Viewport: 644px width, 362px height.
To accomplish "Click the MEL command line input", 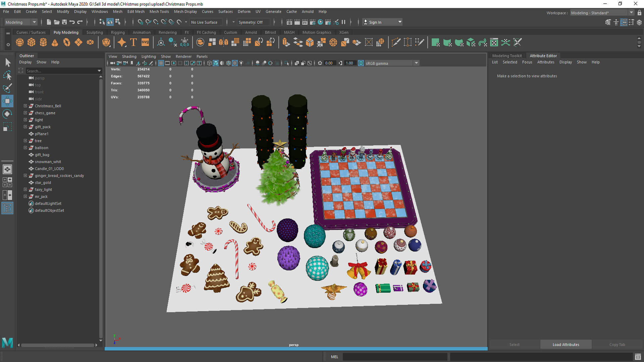I will (x=395, y=357).
